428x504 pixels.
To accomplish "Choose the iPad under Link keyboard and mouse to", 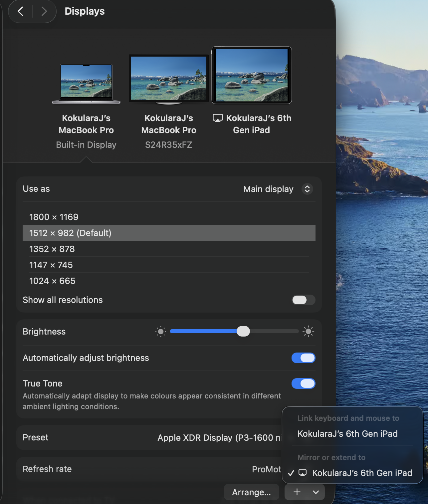I will click(347, 434).
